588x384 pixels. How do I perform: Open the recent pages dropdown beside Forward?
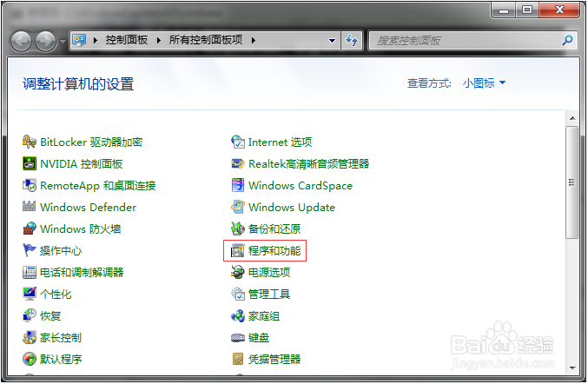[x=63, y=41]
